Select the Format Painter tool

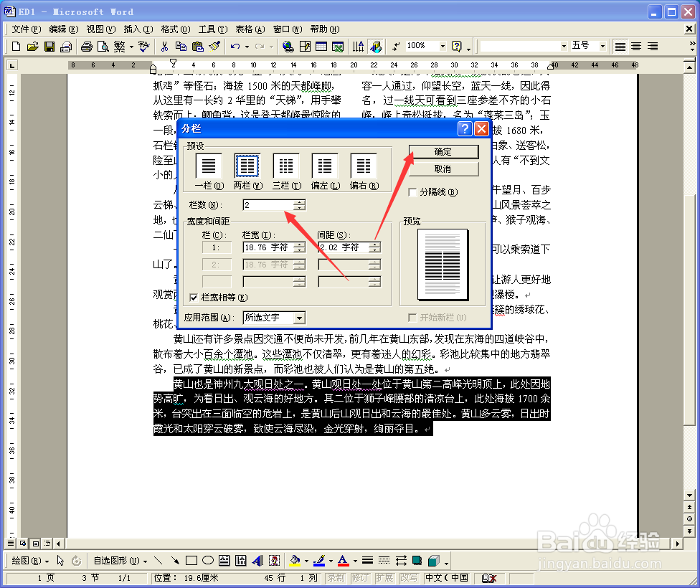[x=214, y=46]
